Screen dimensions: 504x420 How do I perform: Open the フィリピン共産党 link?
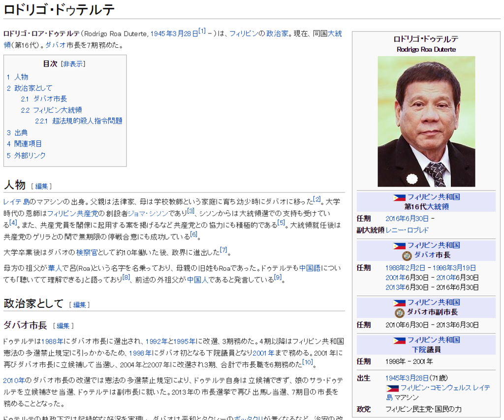pos(73,214)
